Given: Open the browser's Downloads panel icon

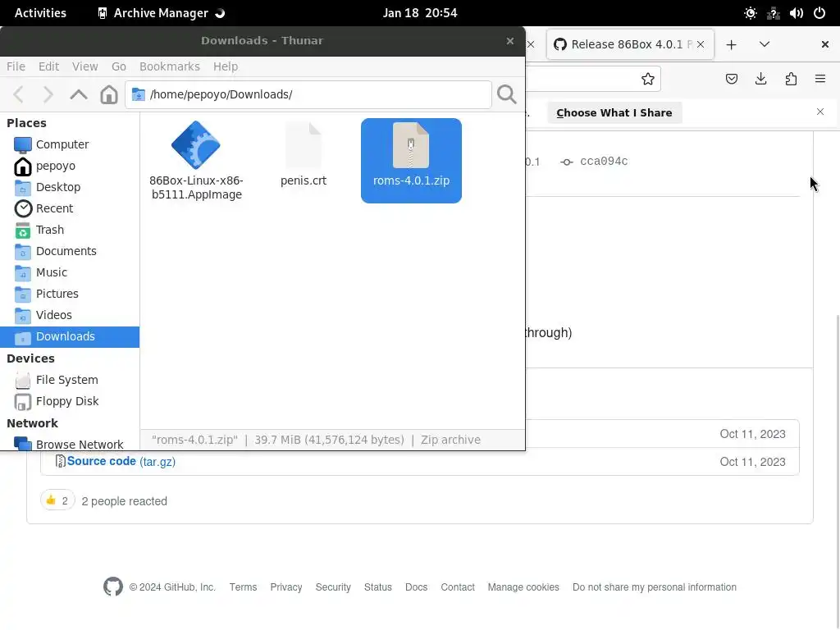Looking at the screenshot, I should click(x=760, y=80).
